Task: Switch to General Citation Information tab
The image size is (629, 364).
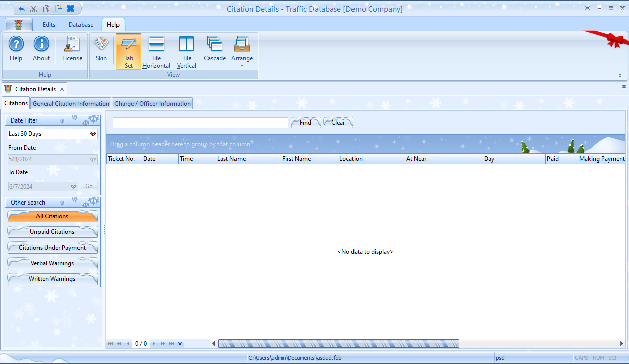Action: click(x=71, y=103)
